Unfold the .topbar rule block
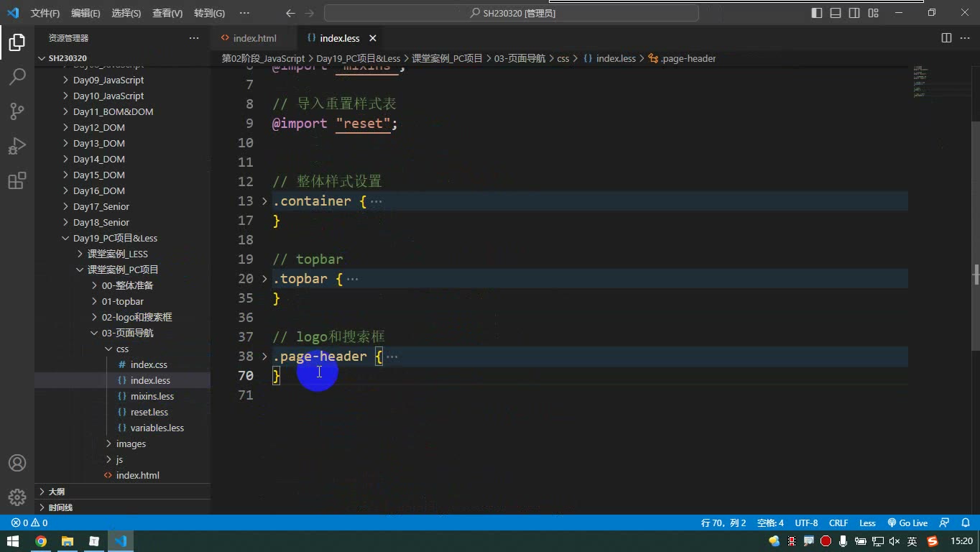Screen dimensions: 980x552 coord(264,279)
